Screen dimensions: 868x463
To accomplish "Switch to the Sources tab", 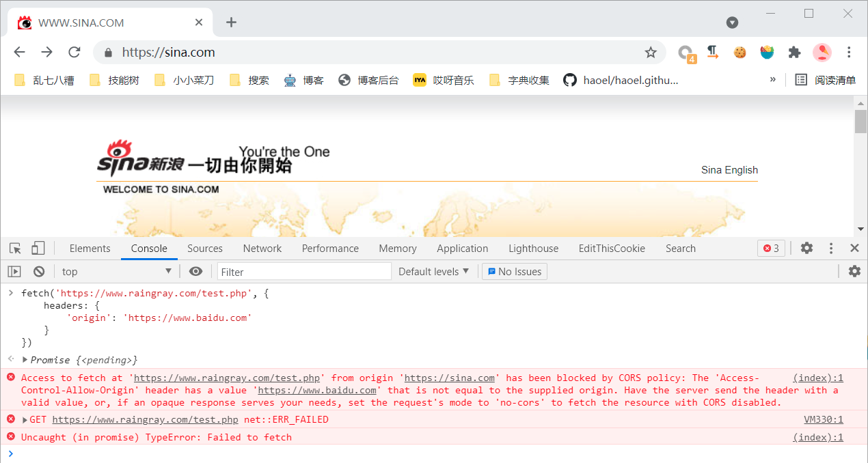I will [205, 249].
